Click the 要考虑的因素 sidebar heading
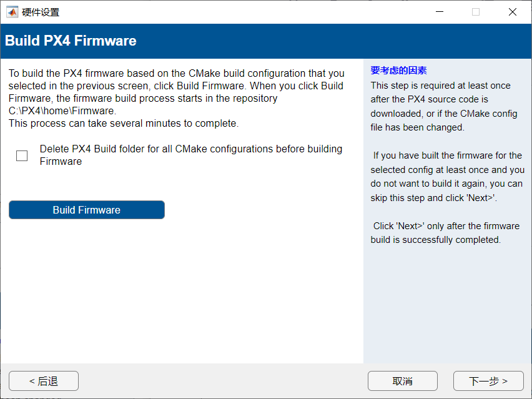Image resolution: width=532 pixels, height=399 pixels. (x=398, y=71)
